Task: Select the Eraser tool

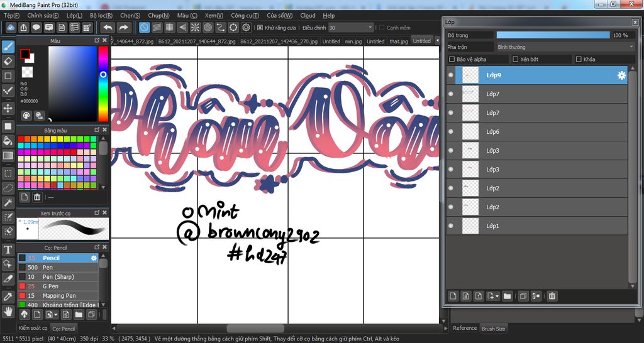Action: coord(8,62)
